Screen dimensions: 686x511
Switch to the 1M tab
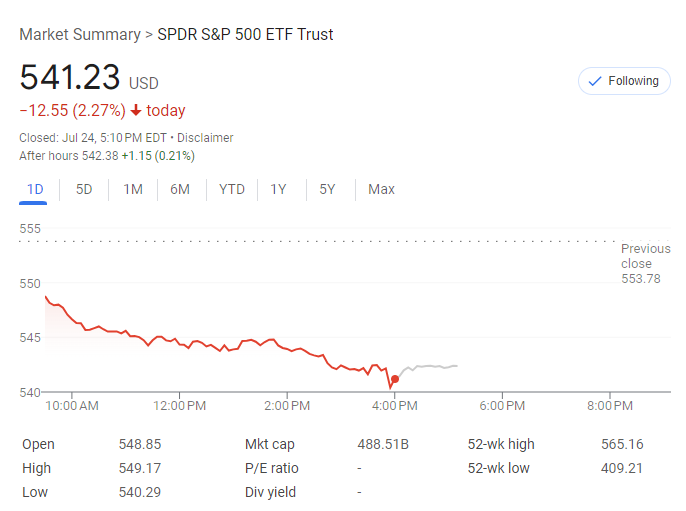[133, 189]
